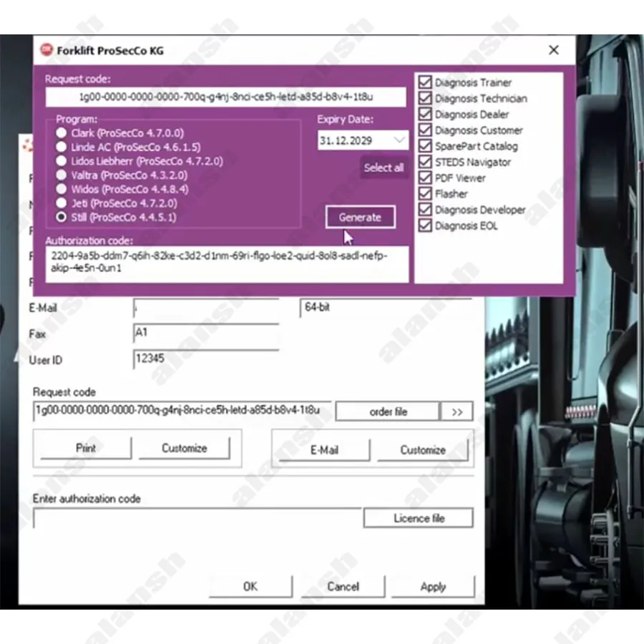Screen dimensions: 644x644
Task: Click the Apply button
Action: point(434,587)
